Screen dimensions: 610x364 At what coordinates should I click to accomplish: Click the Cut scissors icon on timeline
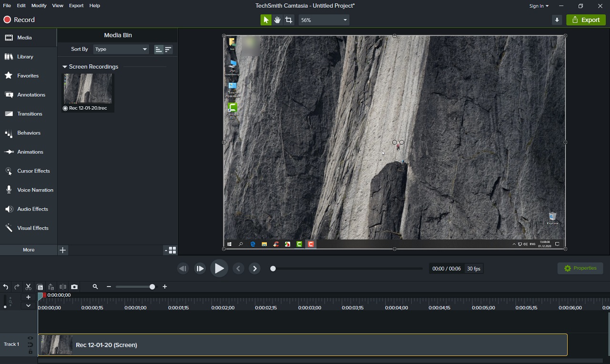click(28, 287)
